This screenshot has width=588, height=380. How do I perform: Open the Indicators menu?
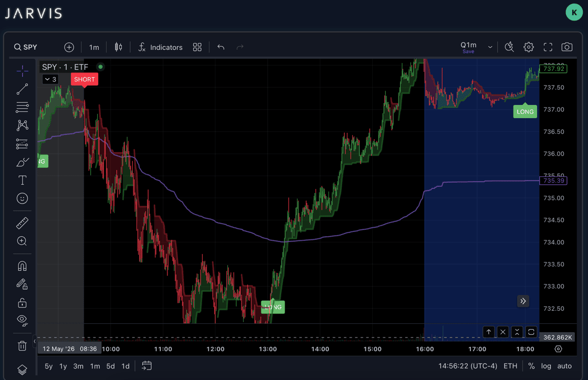[161, 47]
